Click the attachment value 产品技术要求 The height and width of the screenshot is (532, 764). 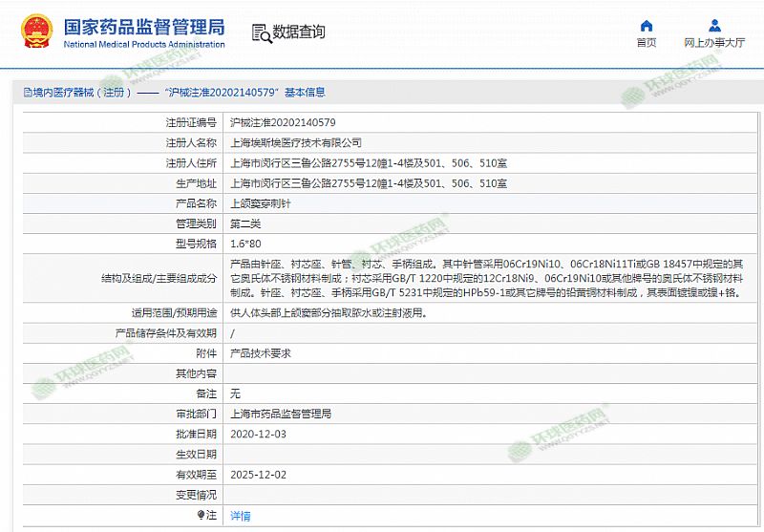(x=260, y=352)
